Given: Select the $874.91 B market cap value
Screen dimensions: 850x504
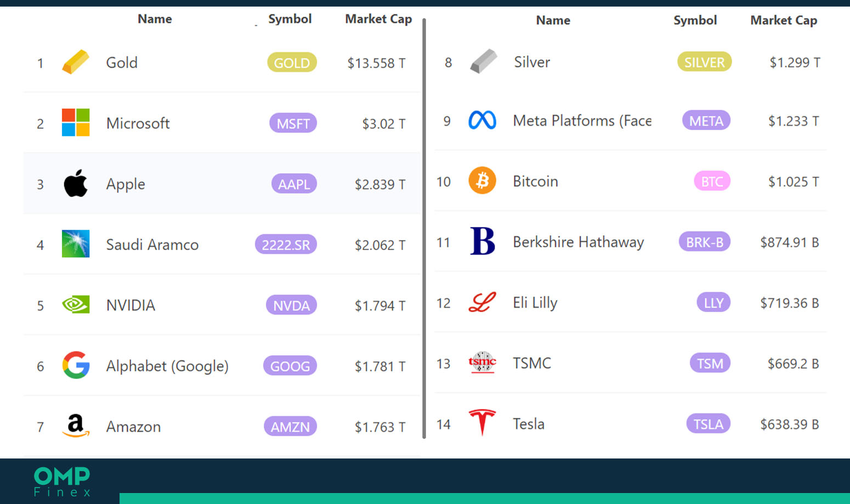Looking at the screenshot, I should coord(790,242).
